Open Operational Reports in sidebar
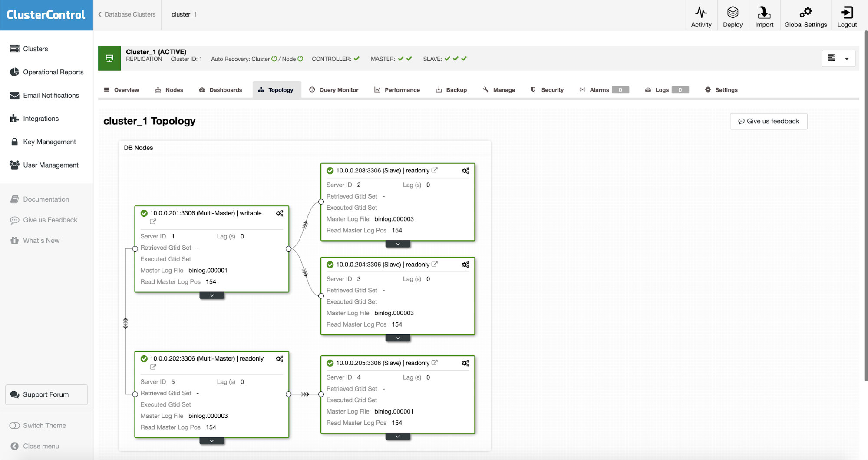Image resolution: width=868 pixels, height=460 pixels. (53, 72)
